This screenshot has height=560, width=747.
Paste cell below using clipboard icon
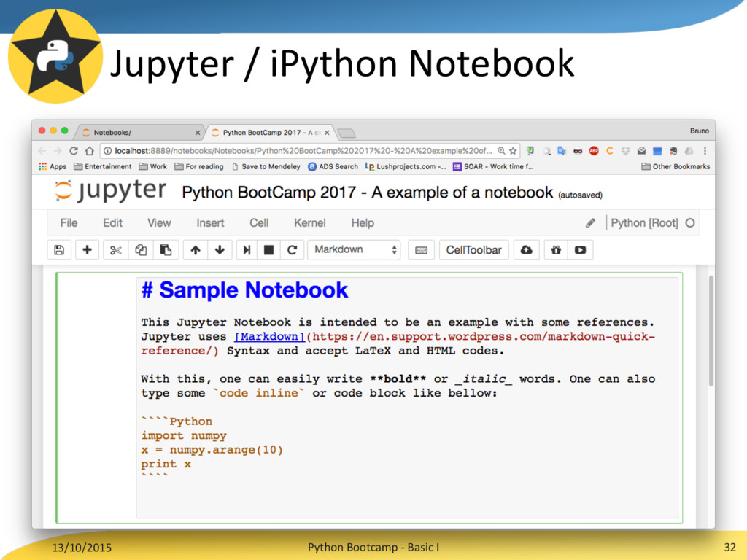(x=166, y=250)
